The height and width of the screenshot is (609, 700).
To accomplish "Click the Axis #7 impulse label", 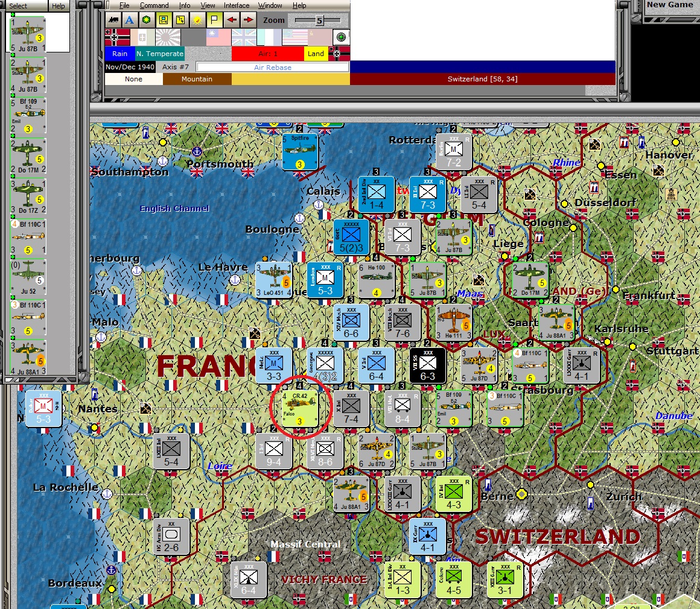I will click(x=176, y=67).
